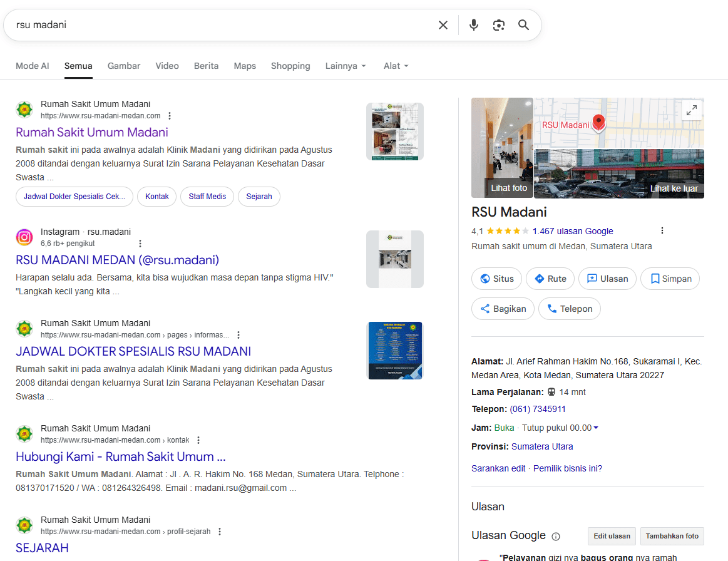728x561 pixels.
Task: Open the three-dot menu under the first search result
Action: tap(170, 116)
